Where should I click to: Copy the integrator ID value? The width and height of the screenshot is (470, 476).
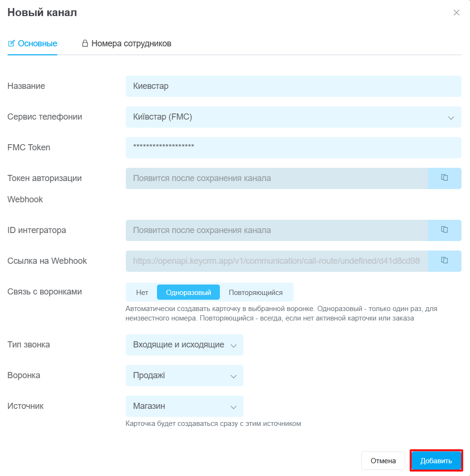click(444, 230)
